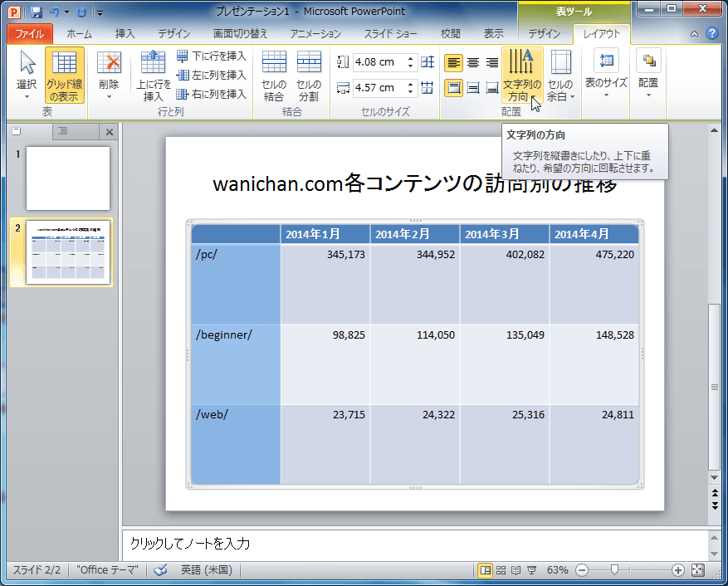Close the slide thumbnail pane
728x586 pixels.
pyautogui.click(x=110, y=132)
